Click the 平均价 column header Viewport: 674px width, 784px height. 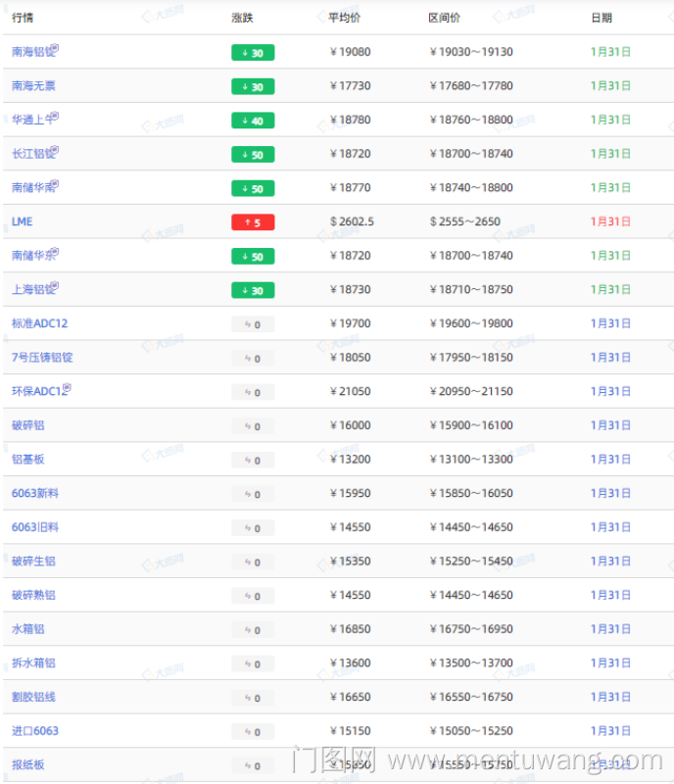point(345,18)
